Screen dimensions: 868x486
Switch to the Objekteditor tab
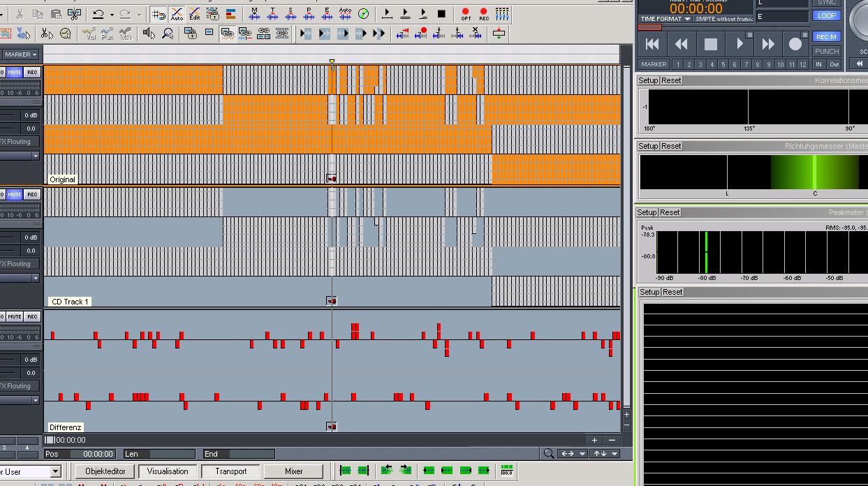click(105, 471)
